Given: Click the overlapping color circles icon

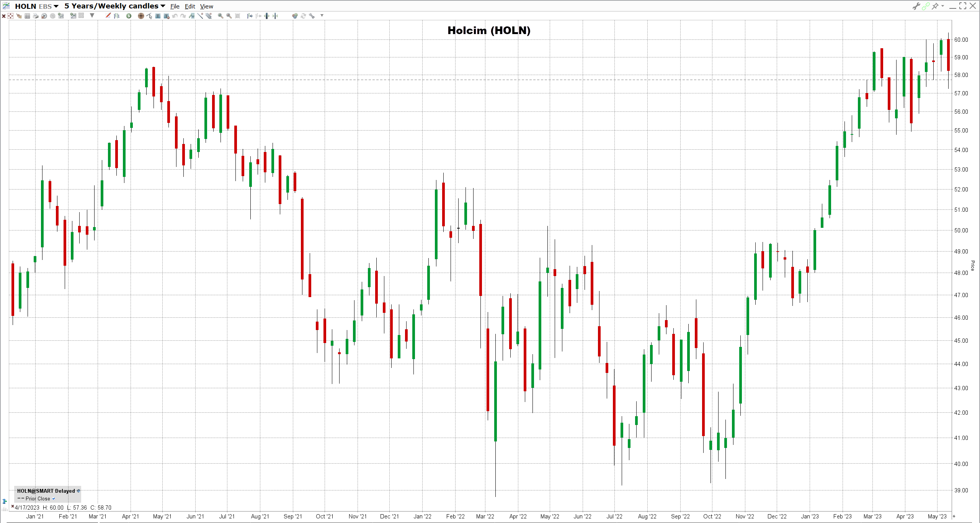Looking at the screenshot, I should 295,16.
